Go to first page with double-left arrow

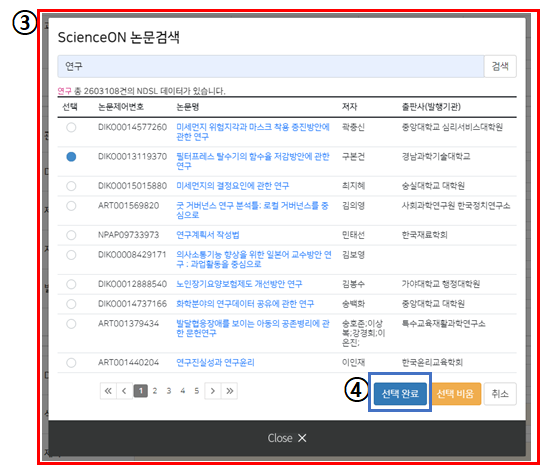click(108, 391)
